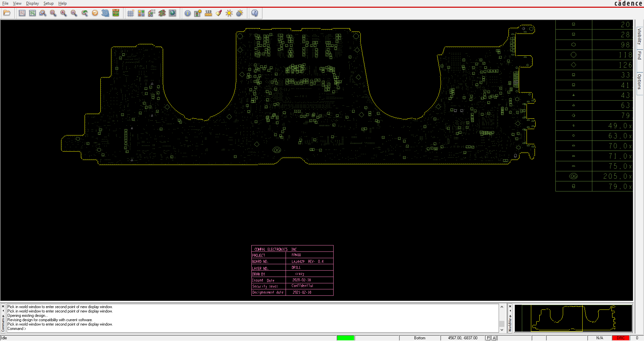The image size is (644, 341).
Task: Select the Measure ruler tool
Action: (x=208, y=13)
